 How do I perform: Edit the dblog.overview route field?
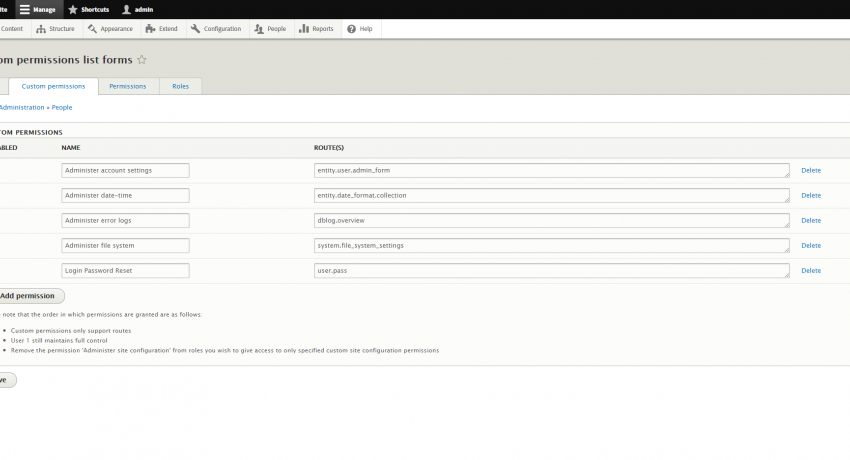(551, 221)
